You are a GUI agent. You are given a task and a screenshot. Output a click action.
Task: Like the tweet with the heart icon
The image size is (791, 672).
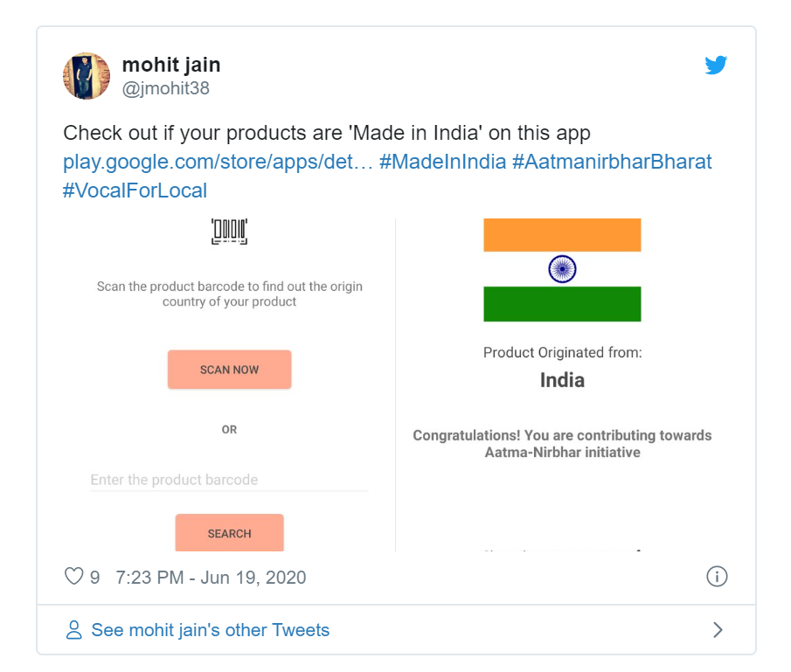point(74,578)
